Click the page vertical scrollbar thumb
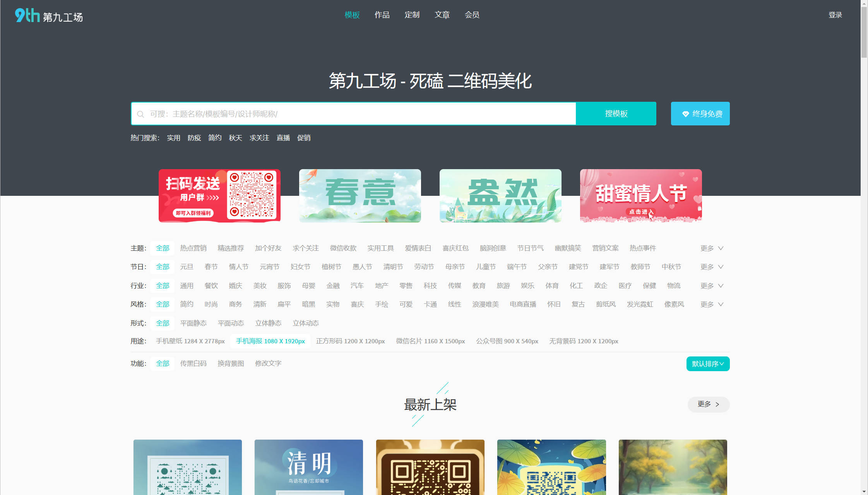868x495 pixels. [864, 33]
